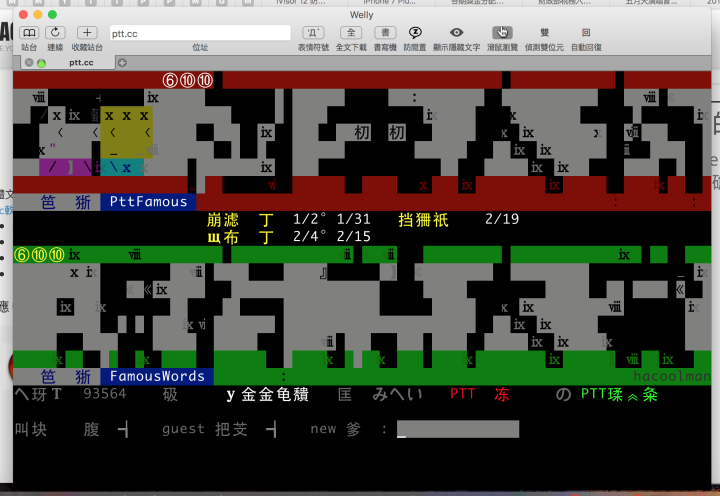
Task: Close the ptt.cc tab
Action: pyautogui.click(x=29, y=62)
